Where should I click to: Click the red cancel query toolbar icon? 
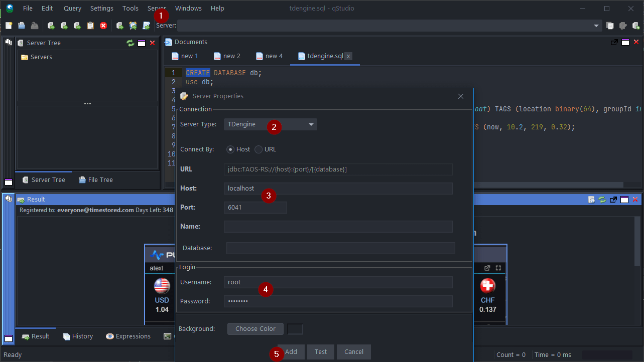pos(103,26)
